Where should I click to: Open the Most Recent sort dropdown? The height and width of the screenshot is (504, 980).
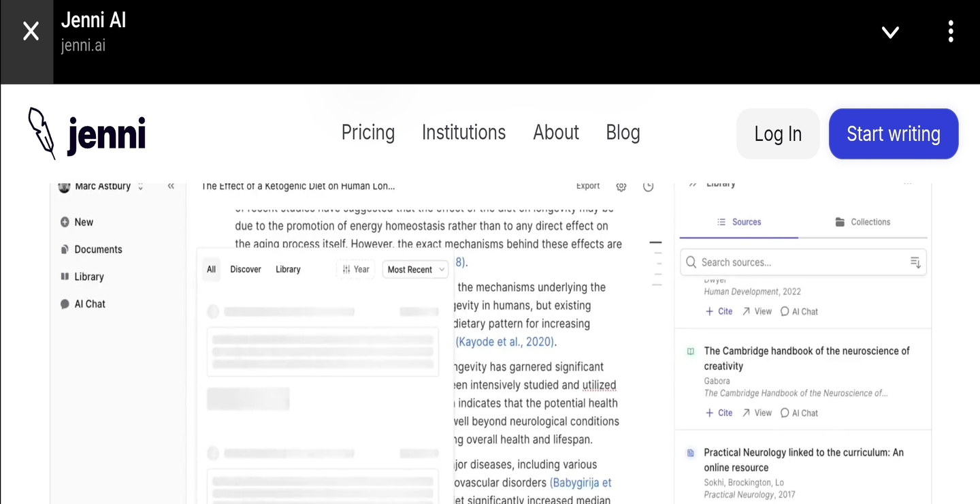(415, 270)
